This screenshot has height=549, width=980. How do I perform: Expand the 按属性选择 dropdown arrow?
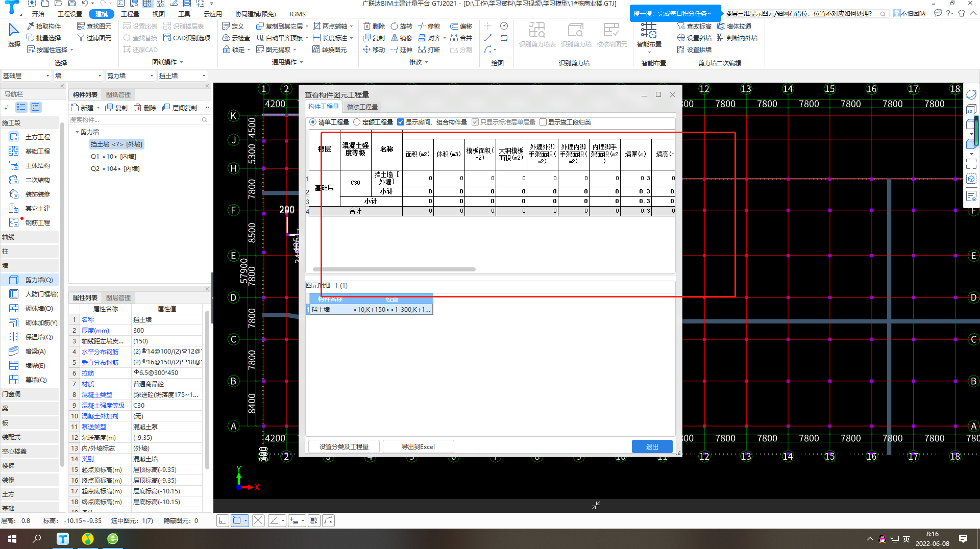click(72, 50)
